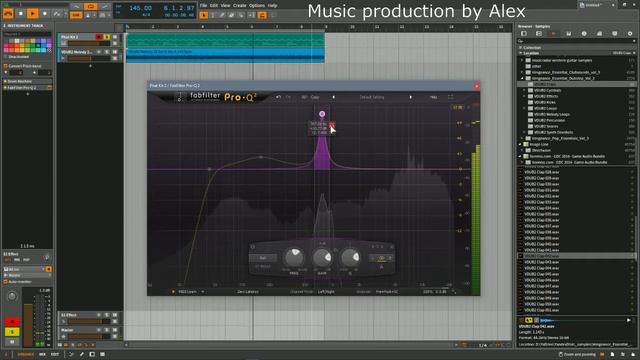Select the time selection tool
Image resolution: width=640 pixels, height=360 pixels.
(213, 15)
